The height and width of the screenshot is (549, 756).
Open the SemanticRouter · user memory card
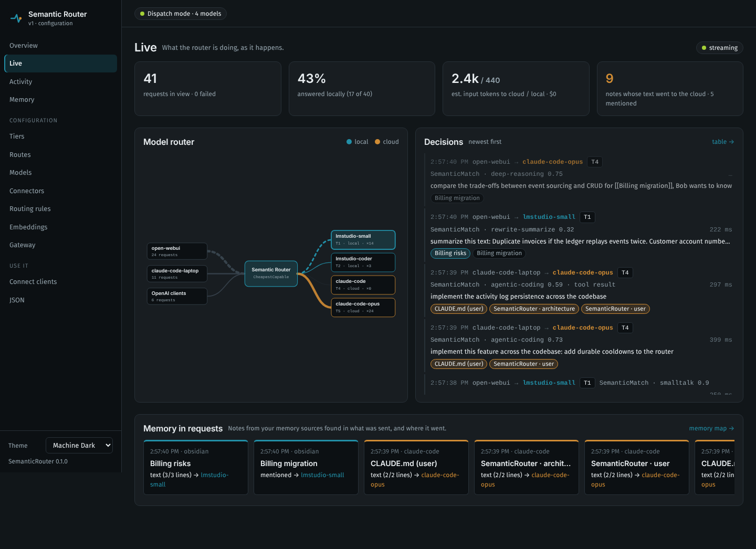pos(637,467)
